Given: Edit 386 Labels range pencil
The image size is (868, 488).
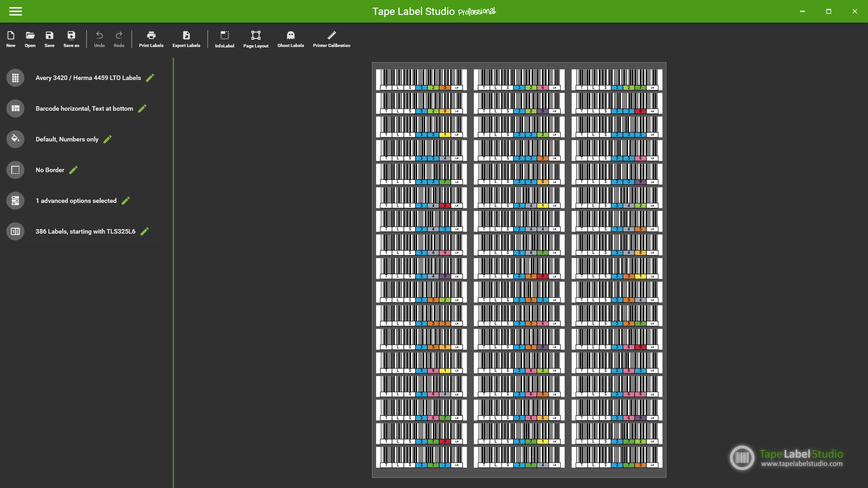Looking at the screenshot, I should point(145,231).
